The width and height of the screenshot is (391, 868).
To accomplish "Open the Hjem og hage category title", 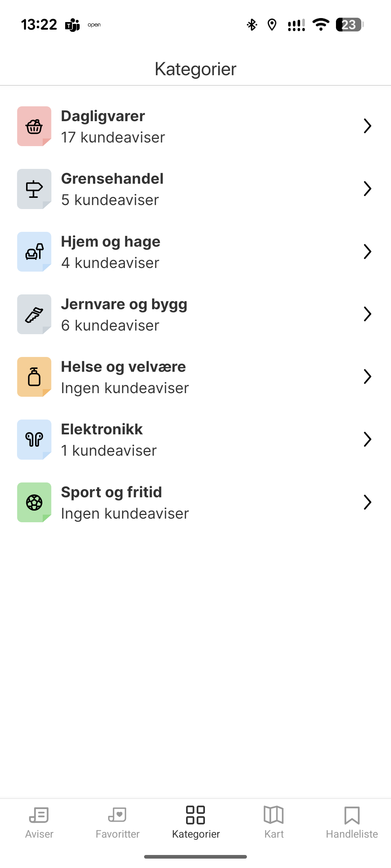I will coord(110,242).
